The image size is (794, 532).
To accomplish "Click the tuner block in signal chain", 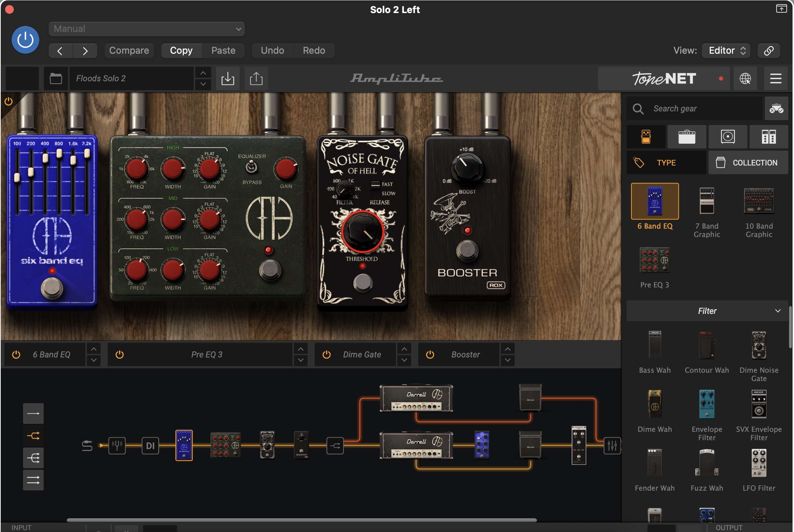I will 117,446.
